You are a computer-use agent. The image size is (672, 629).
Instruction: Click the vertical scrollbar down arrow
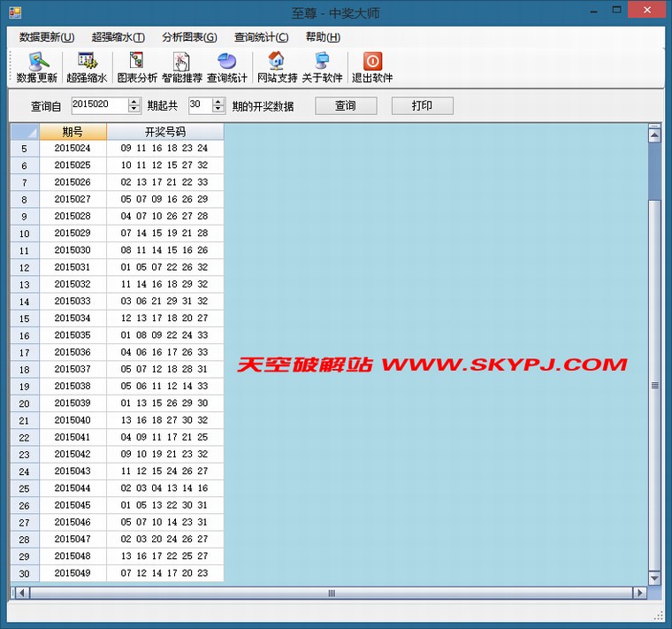click(x=654, y=579)
